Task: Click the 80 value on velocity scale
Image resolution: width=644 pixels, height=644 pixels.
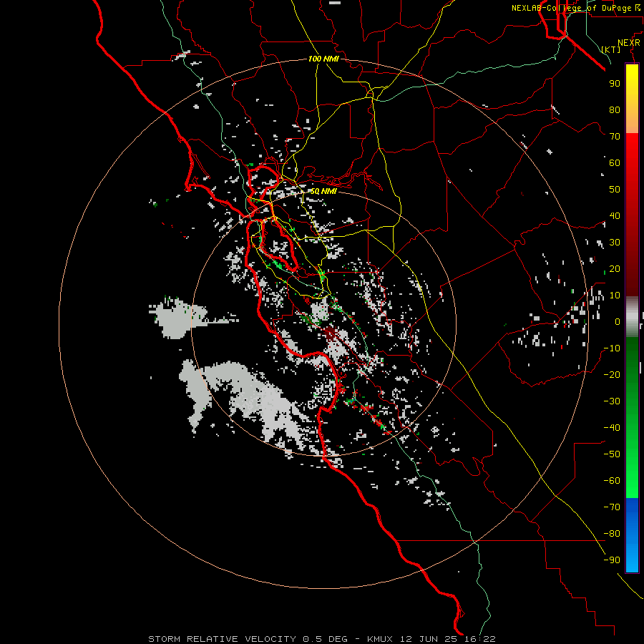Action: pyautogui.click(x=615, y=109)
